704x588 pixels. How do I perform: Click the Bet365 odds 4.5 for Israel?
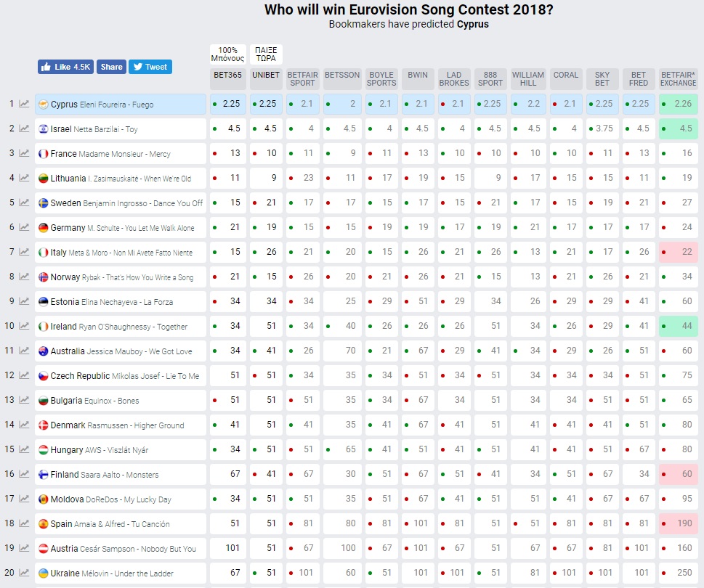[x=228, y=129]
